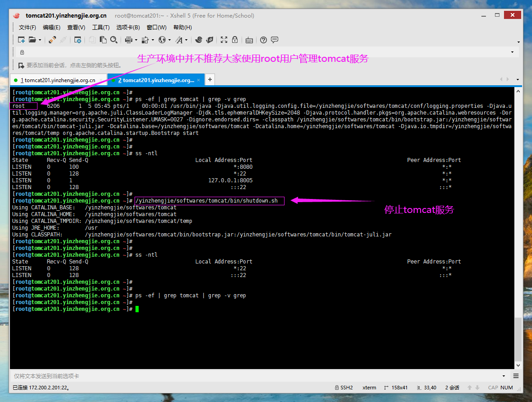Add a new tab with plus button
The width and height of the screenshot is (532, 402).
point(210,79)
